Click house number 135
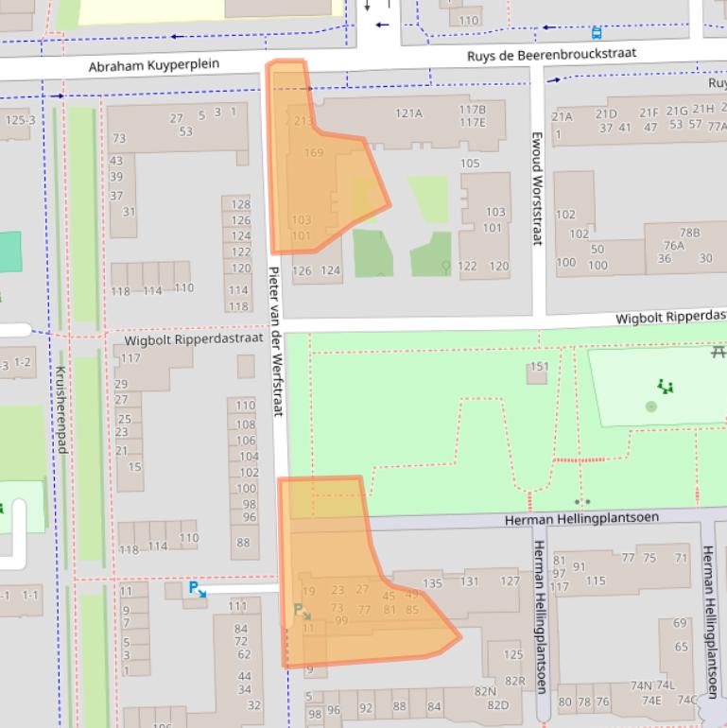Viewport: 727px width, 728px height. point(432,583)
